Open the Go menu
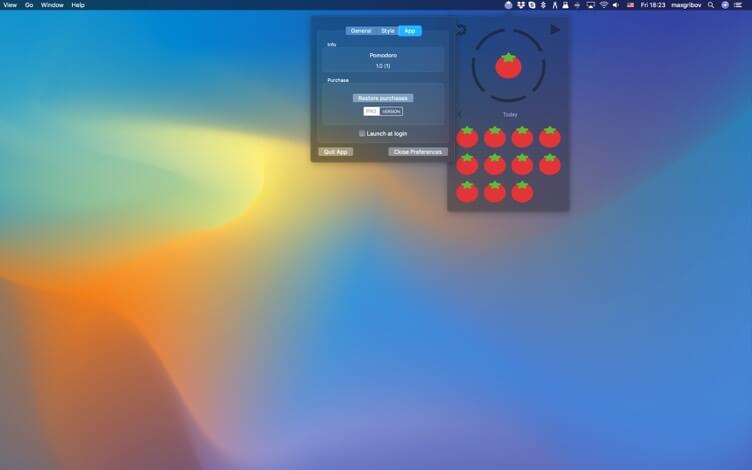The width and height of the screenshot is (752, 470). coord(29,5)
